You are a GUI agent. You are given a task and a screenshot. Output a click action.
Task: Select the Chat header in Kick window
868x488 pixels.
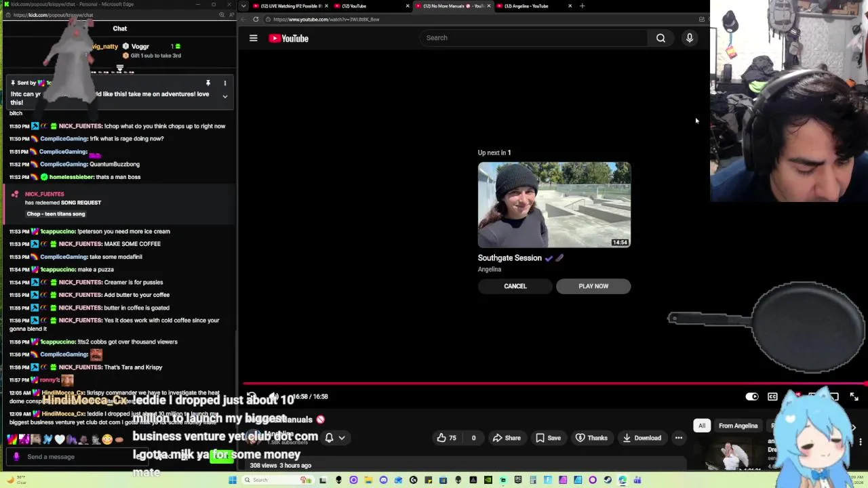(x=119, y=28)
